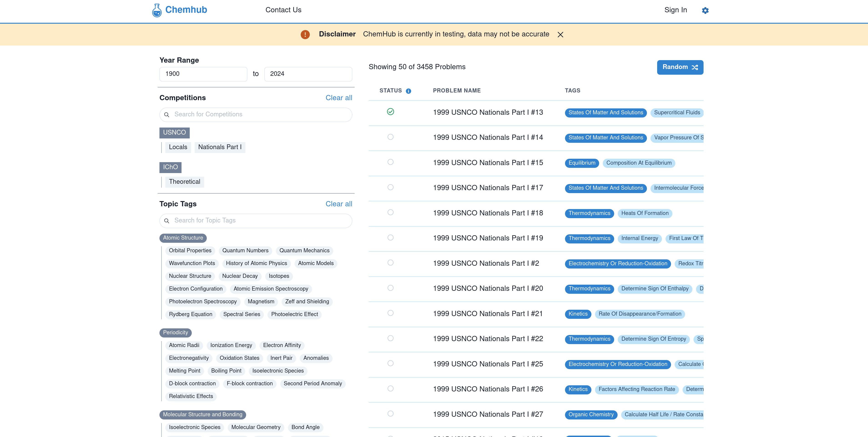Screen dimensions: 868x437
Task: Filter by Nuclear Decay tag
Action: (x=240, y=276)
